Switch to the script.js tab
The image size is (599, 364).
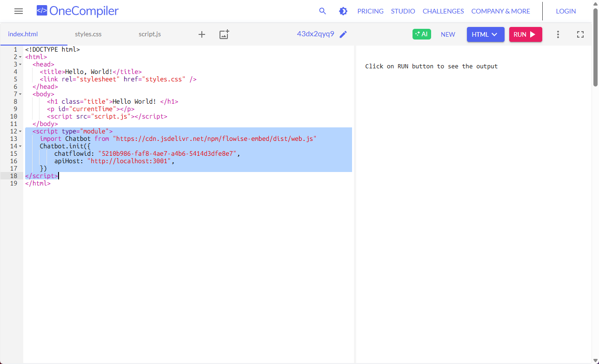(150, 34)
